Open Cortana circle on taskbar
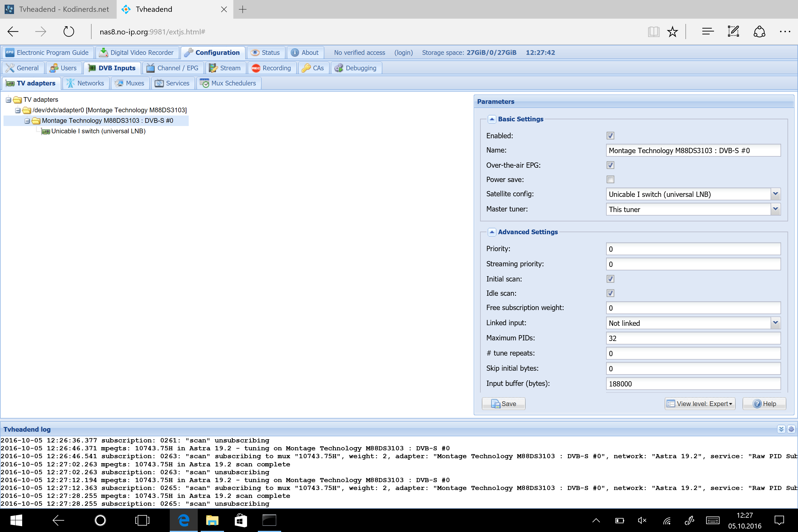798x532 pixels. coord(100,520)
